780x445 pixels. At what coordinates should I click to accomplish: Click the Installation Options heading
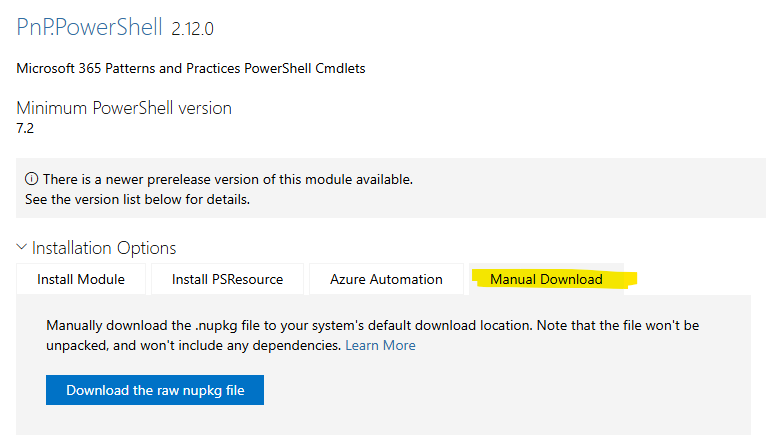[x=104, y=248]
